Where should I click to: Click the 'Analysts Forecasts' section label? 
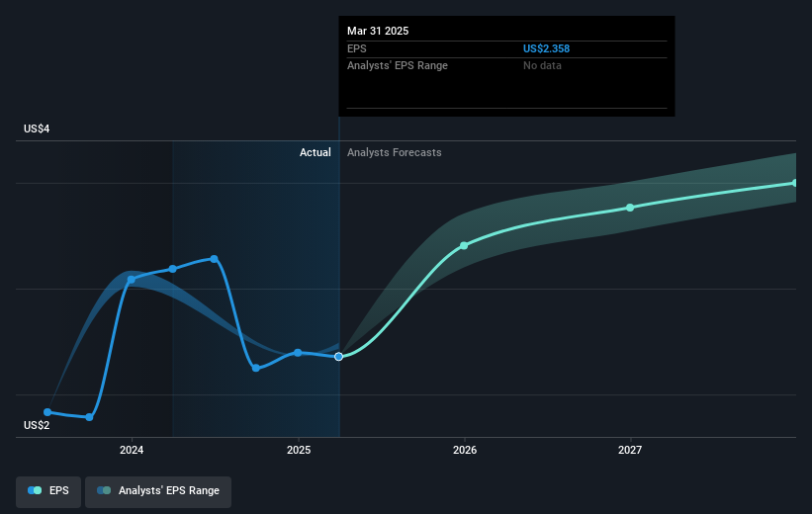point(395,152)
